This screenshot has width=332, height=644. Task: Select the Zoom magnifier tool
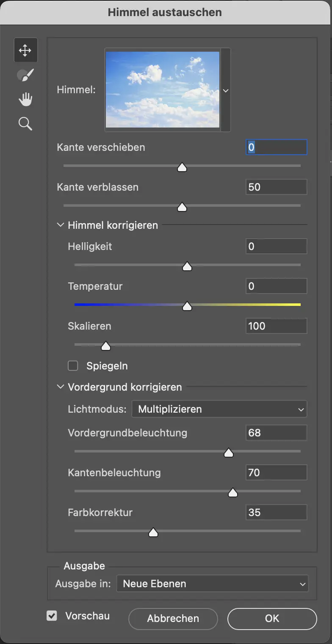click(x=25, y=124)
